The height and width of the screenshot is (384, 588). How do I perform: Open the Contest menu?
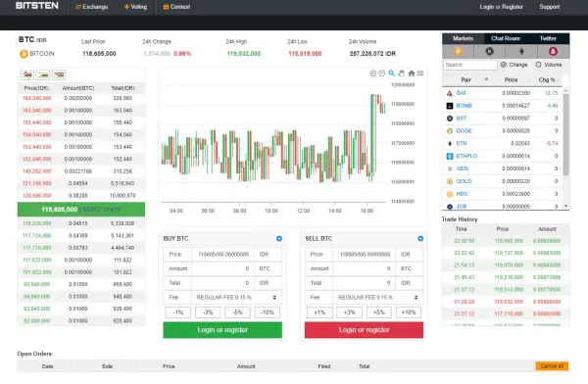pyautogui.click(x=176, y=7)
